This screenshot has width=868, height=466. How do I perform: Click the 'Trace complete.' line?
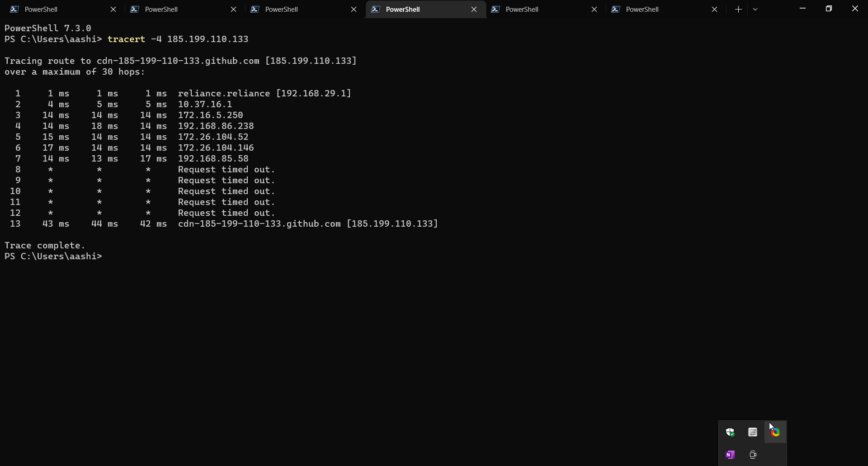45,245
